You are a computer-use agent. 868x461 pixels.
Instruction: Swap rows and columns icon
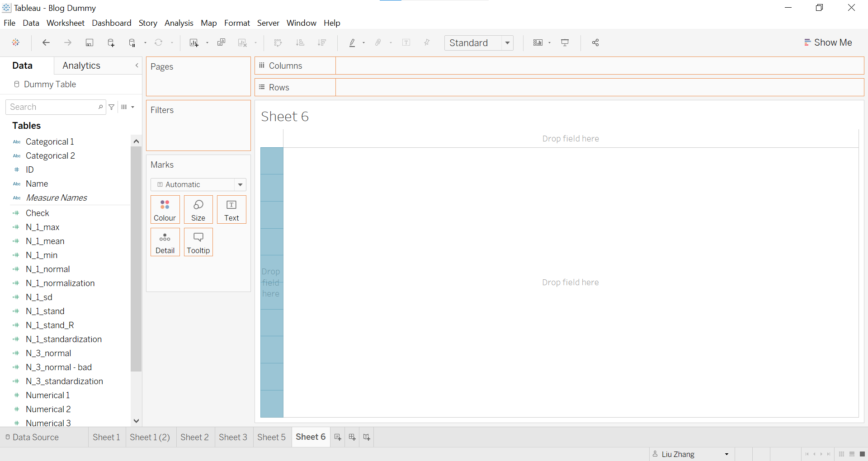coord(278,42)
